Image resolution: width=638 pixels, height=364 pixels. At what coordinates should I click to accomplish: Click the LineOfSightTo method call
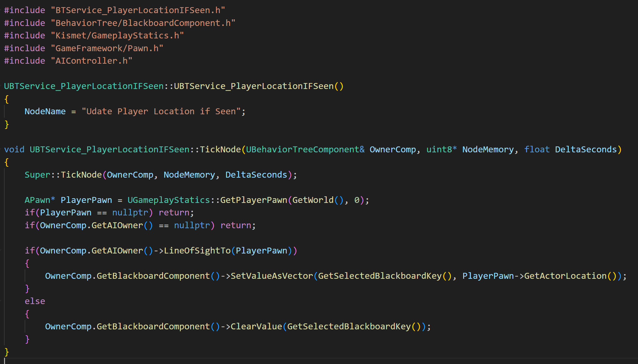197,251
